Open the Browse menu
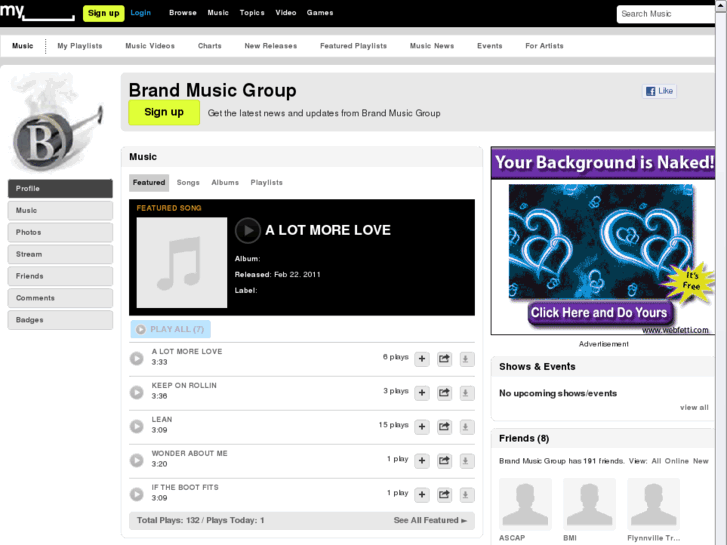 183,13
